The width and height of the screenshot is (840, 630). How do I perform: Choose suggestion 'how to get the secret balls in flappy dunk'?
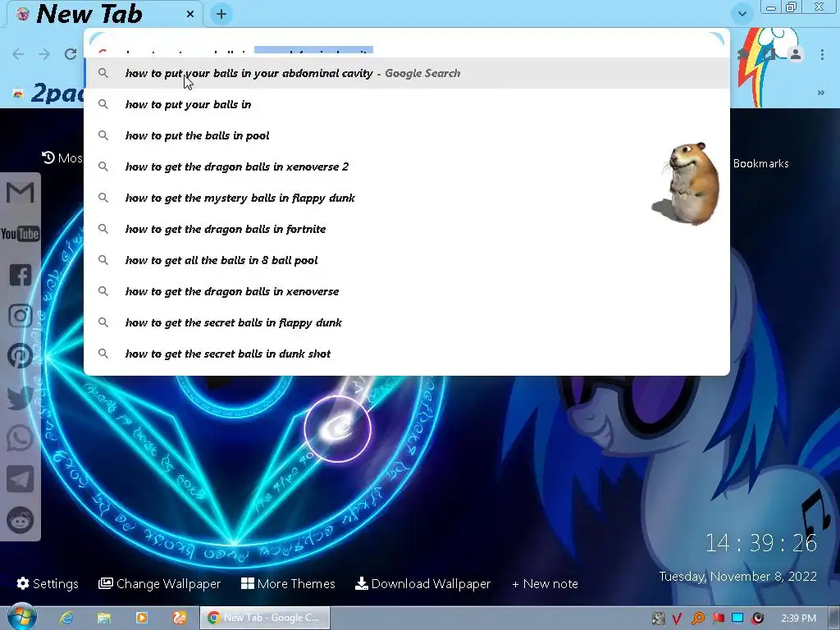[407, 322]
